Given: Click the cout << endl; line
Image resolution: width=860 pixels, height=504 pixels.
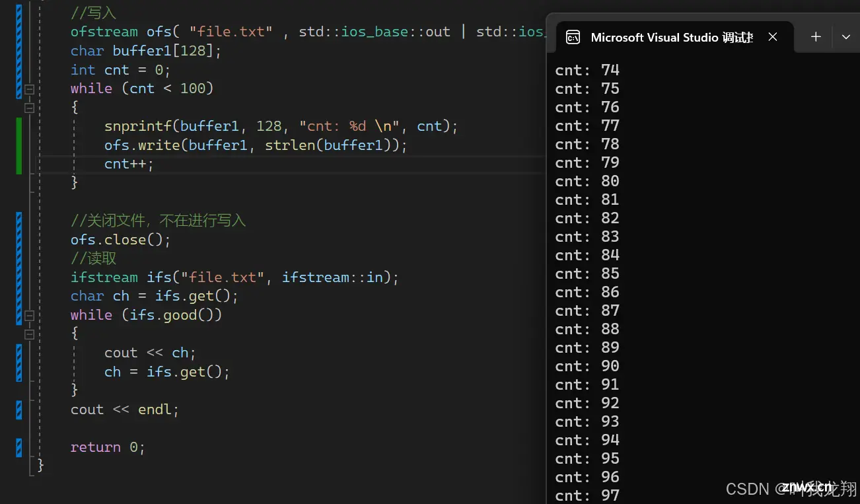Looking at the screenshot, I should click(125, 410).
